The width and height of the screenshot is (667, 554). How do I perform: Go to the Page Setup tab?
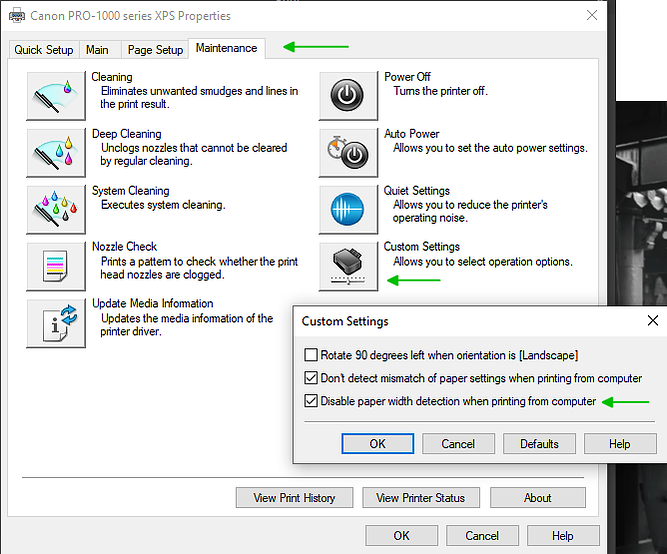coord(155,50)
